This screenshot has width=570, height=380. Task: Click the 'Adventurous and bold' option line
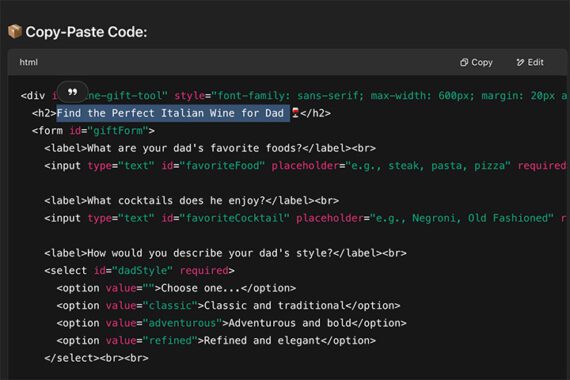pyautogui.click(x=231, y=323)
